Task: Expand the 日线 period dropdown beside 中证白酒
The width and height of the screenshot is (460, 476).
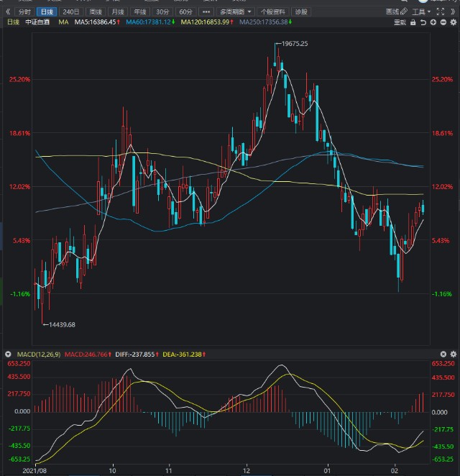Action: 13,23
